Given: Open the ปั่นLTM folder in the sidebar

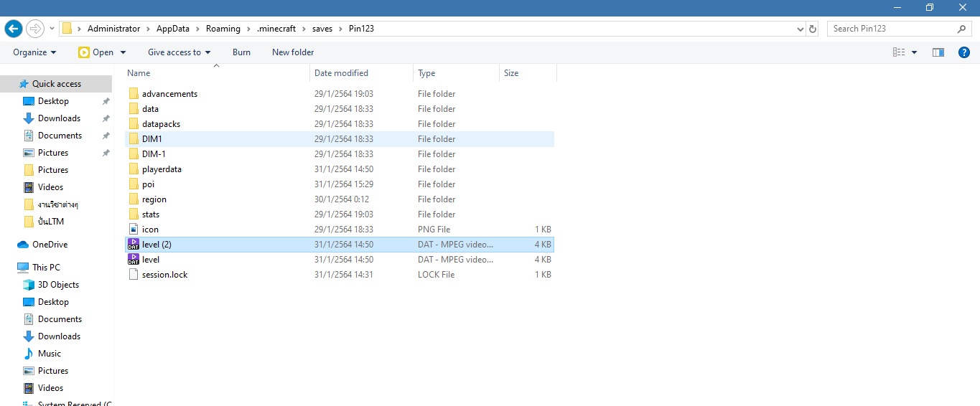Looking at the screenshot, I should [x=51, y=222].
